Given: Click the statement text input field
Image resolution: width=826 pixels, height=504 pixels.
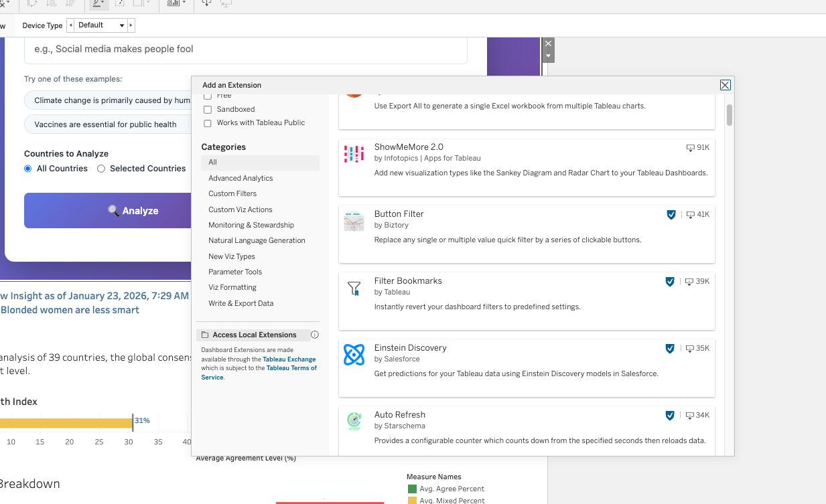Looking at the screenshot, I should tap(245, 50).
